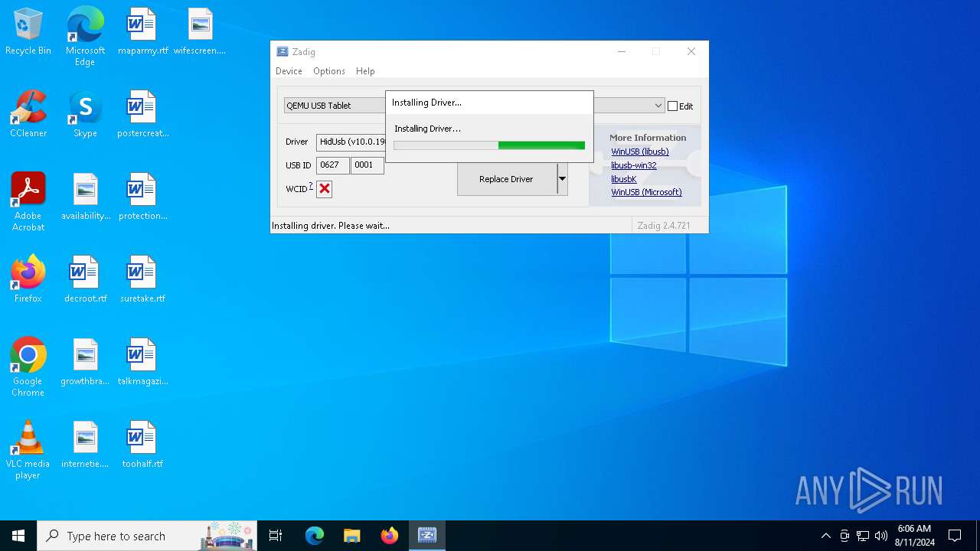
Task: Open Adobe Acrobat desktop shortcut
Action: 28,202
